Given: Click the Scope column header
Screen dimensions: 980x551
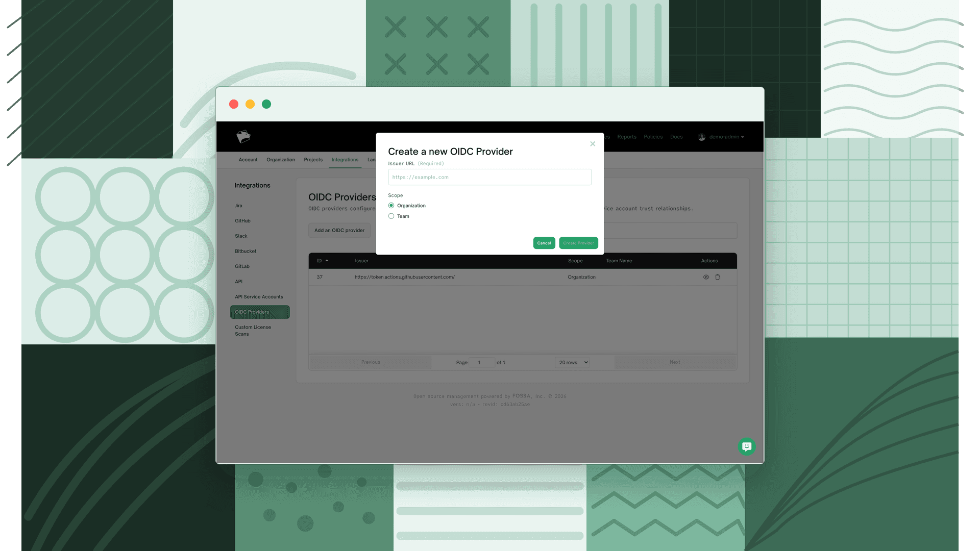Looking at the screenshot, I should pyautogui.click(x=575, y=261).
